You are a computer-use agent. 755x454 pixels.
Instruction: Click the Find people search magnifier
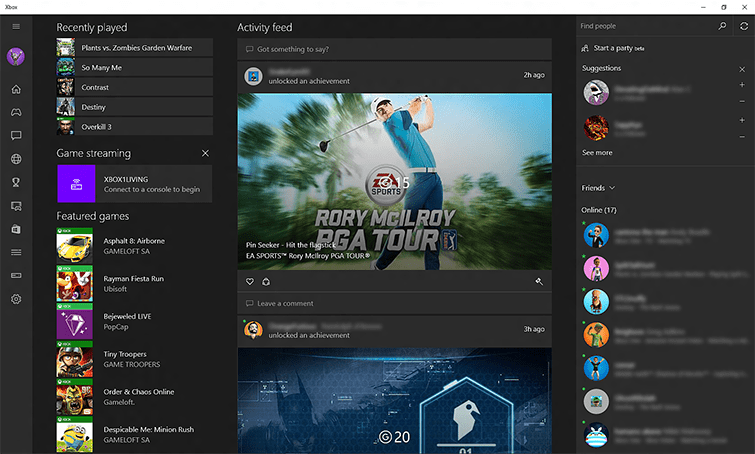(722, 26)
